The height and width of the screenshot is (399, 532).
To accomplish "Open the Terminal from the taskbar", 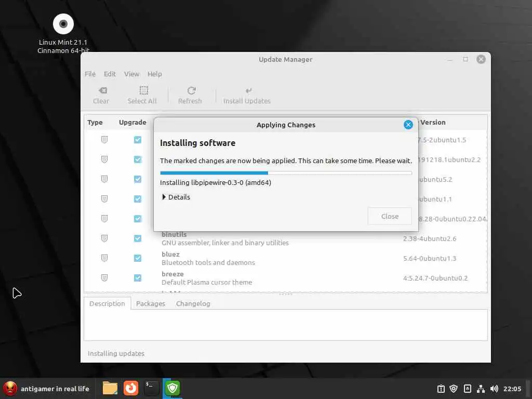I will point(151,388).
